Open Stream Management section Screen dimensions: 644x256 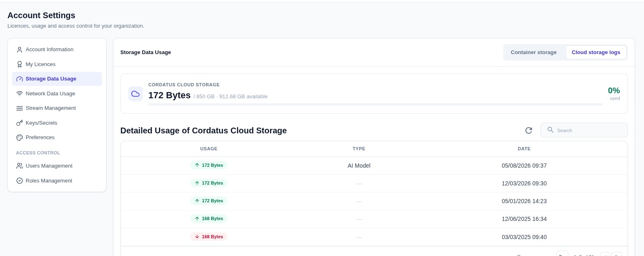[x=57, y=108]
